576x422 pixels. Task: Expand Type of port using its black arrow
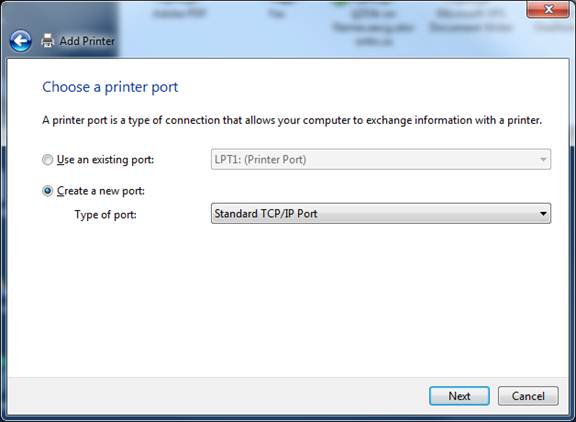pyautogui.click(x=543, y=213)
